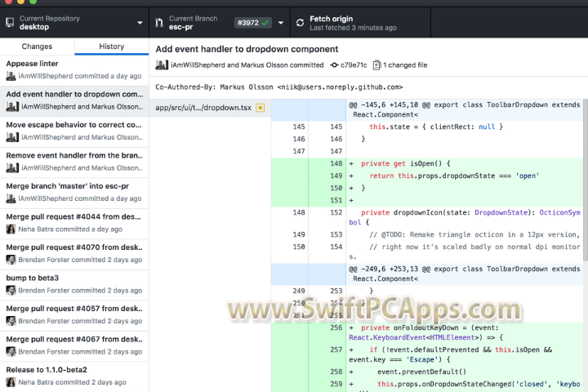Select the app/src/ui/t.../dropdown.tsx file
Image resolution: width=588 pixels, height=392 pixels.
(210, 108)
